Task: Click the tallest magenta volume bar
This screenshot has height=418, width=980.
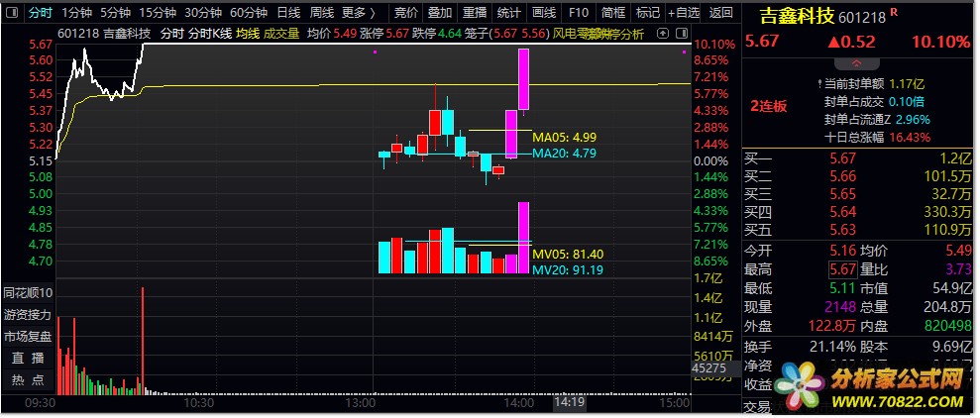Action: 524,238
